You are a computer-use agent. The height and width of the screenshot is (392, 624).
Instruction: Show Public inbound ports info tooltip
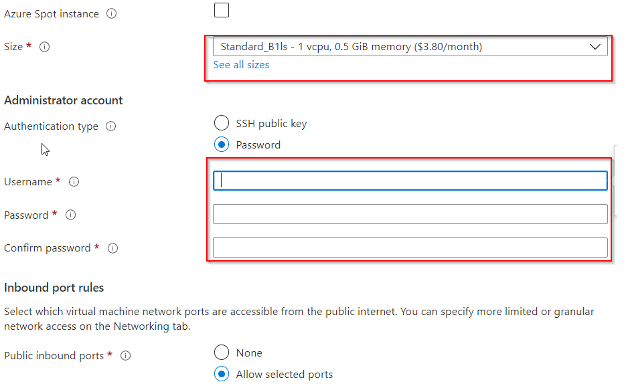pyautogui.click(x=125, y=355)
